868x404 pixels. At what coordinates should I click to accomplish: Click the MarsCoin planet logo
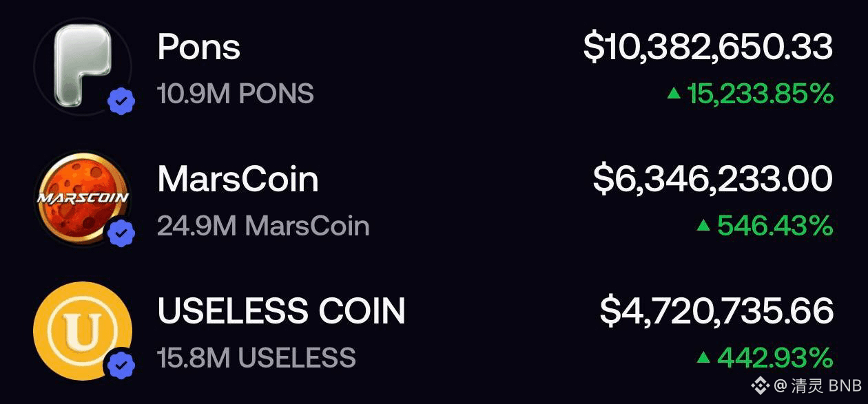pyautogui.click(x=83, y=199)
